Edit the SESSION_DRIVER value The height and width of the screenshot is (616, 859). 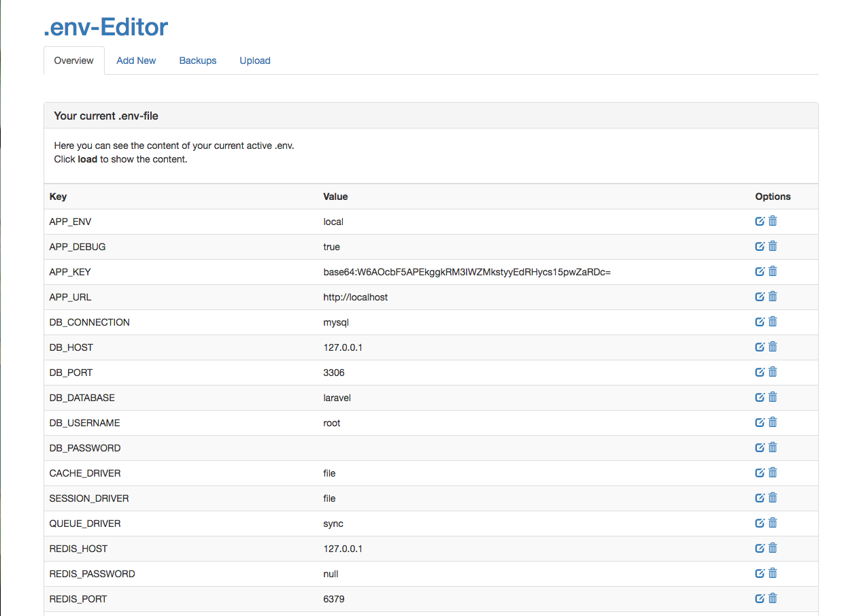click(x=760, y=498)
